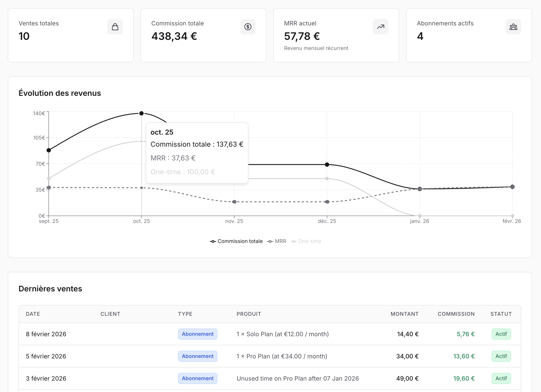Select the PRODUIT column header
Image resolution: width=541 pixels, height=392 pixels.
249,314
